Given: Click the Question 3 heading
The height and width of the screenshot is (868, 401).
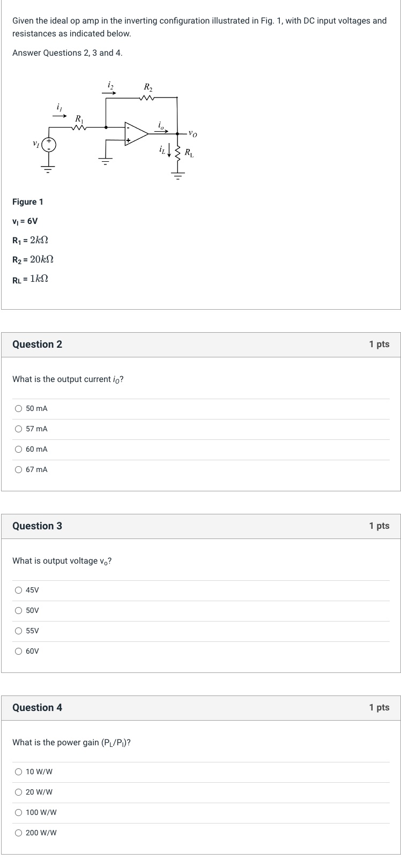Looking at the screenshot, I should click(x=38, y=526).
